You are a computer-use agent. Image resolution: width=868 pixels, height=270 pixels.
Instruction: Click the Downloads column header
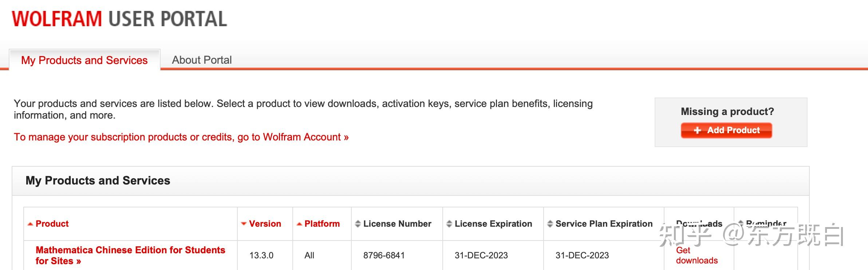[699, 224]
